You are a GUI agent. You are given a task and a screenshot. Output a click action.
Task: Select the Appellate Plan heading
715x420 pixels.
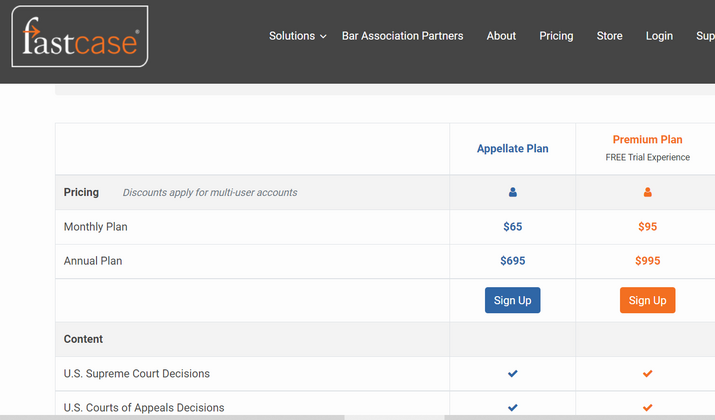pyautogui.click(x=513, y=149)
